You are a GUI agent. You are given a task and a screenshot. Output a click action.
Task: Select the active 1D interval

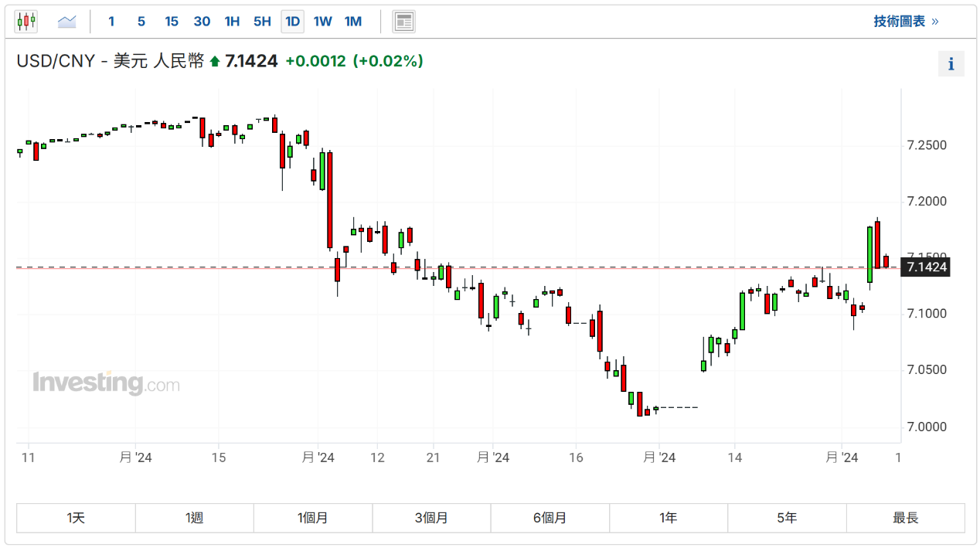pyautogui.click(x=292, y=22)
